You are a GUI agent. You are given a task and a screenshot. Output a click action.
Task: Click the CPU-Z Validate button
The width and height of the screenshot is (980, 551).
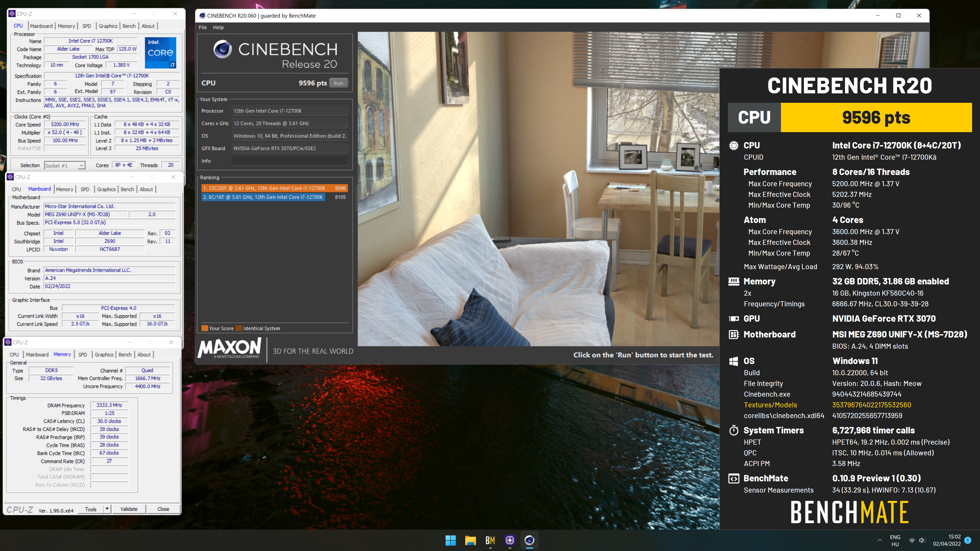[x=129, y=509]
